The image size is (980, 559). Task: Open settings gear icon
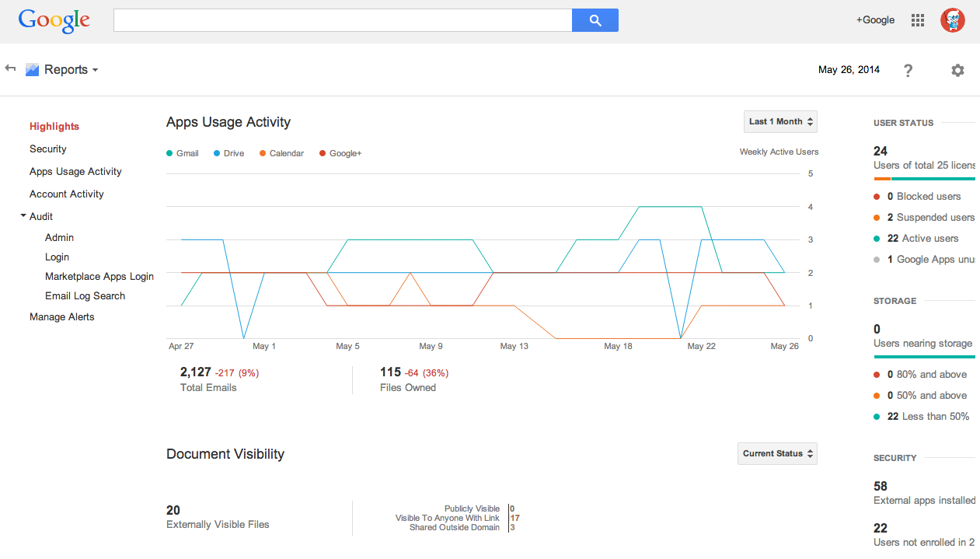[957, 70]
